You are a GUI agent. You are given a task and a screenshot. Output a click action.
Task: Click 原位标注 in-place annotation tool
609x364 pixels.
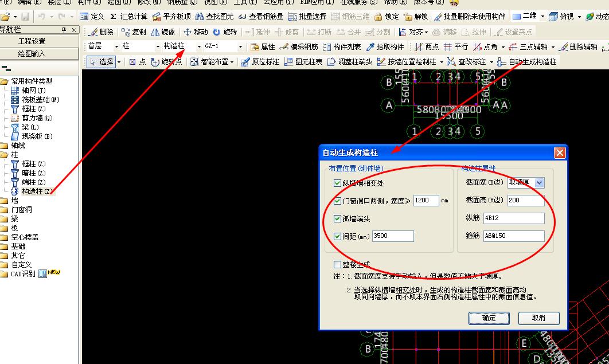pyautogui.click(x=260, y=62)
